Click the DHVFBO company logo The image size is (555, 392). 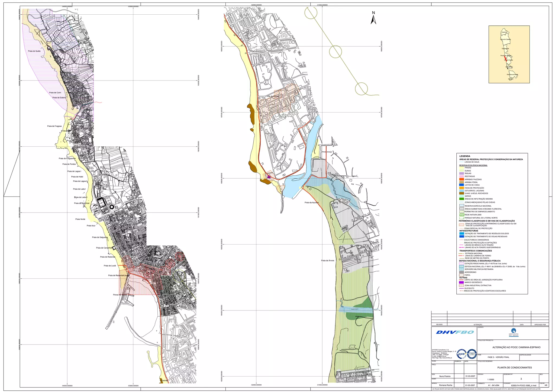pyautogui.click(x=455, y=332)
